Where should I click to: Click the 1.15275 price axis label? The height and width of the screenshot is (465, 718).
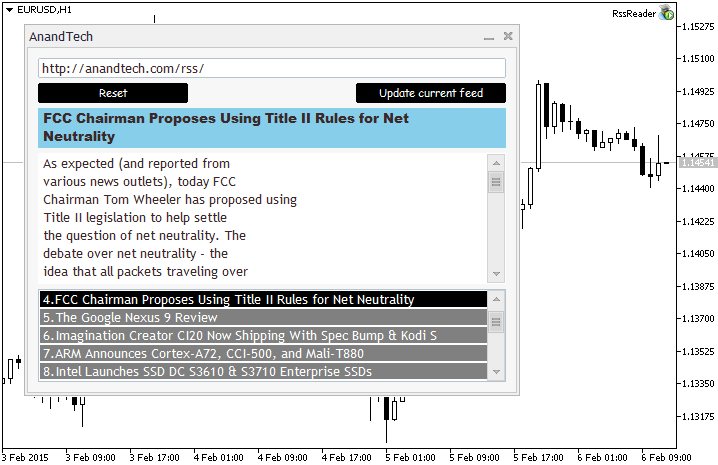(x=698, y=27)
